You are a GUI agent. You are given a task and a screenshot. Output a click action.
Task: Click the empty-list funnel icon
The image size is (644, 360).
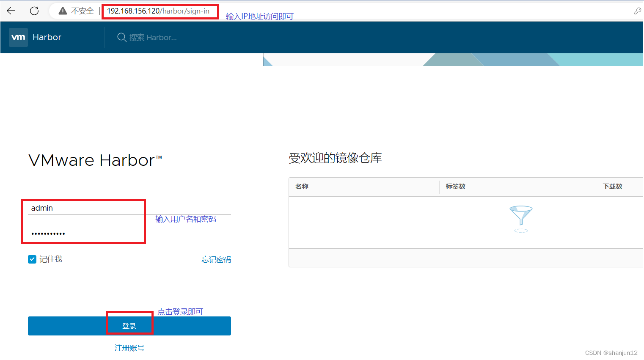pos(521,219)
